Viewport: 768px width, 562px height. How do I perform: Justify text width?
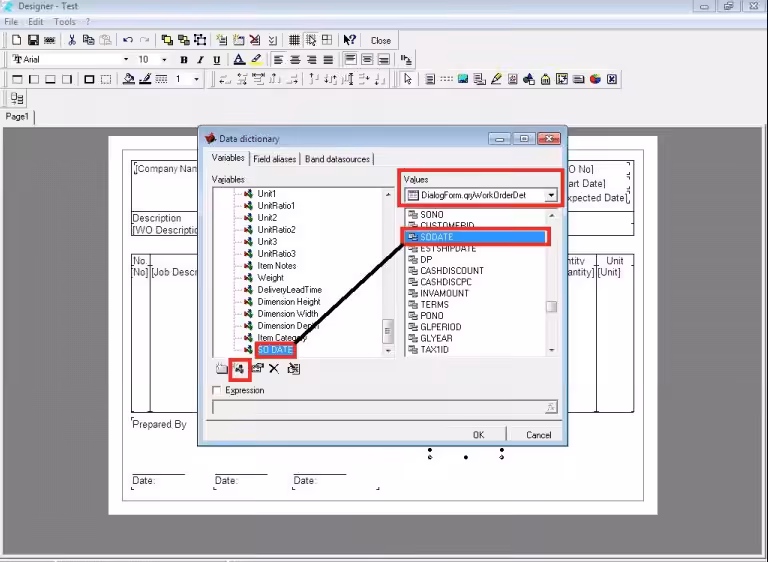[x=328, y=60]
